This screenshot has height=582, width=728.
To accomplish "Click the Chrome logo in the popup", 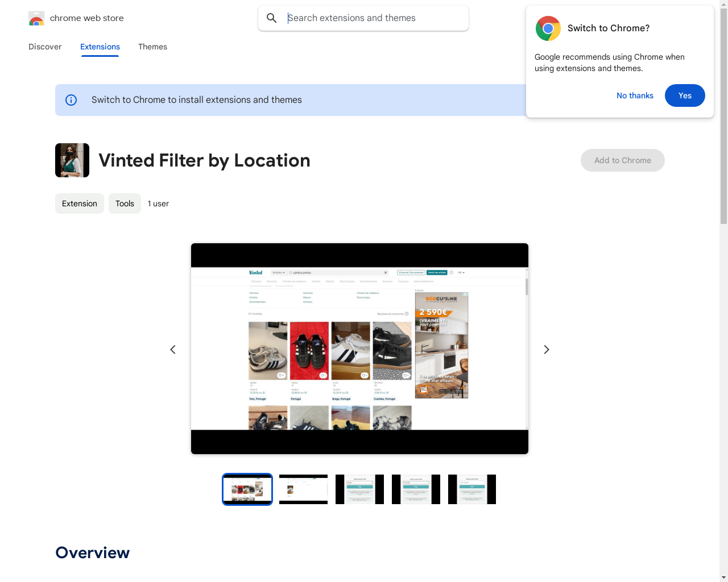I will tap(548, 28).
